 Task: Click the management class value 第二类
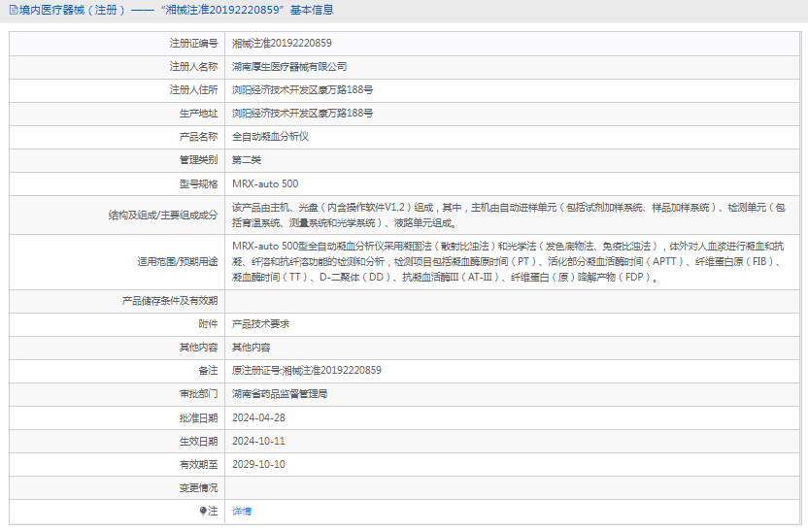pos(247,160)
